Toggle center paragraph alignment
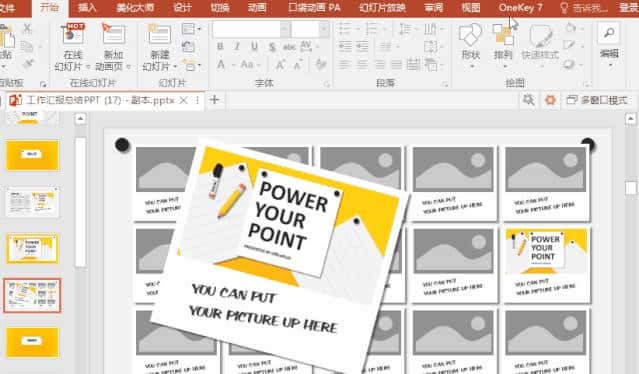This screenshot has height=374, width=639. pos(362,64)
